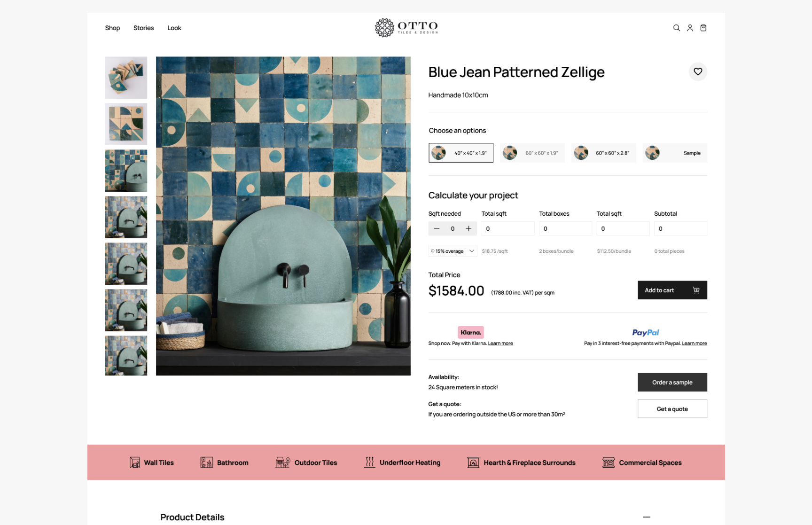Click the Commercial Spaces category icon
This screenshot has height=525, width=812.
tap(609, 462)
